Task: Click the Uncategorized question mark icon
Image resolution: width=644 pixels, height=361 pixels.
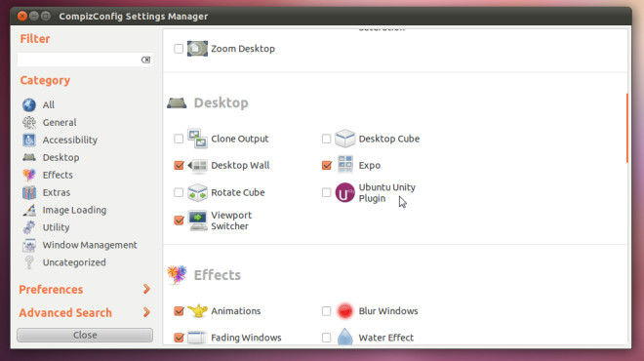Action: click(x=28, y=262)
